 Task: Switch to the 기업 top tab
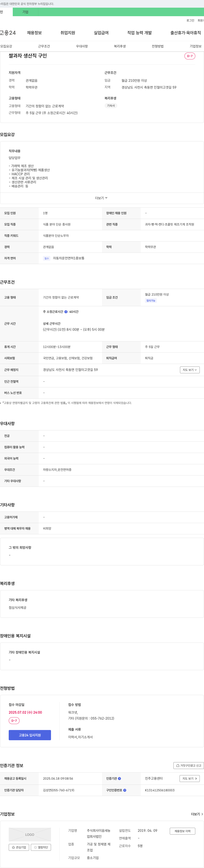[x=25, y=12]
